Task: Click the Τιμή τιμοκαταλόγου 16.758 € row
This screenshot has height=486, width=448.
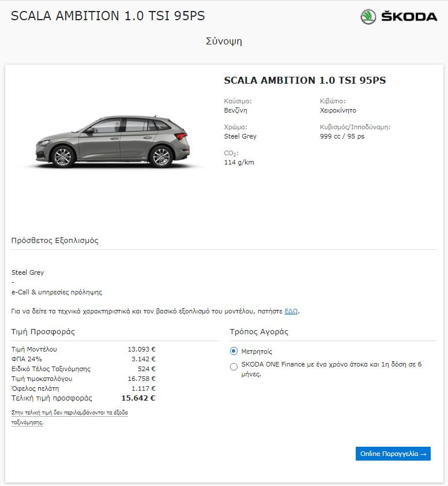Action: click(x=83, y=379)
